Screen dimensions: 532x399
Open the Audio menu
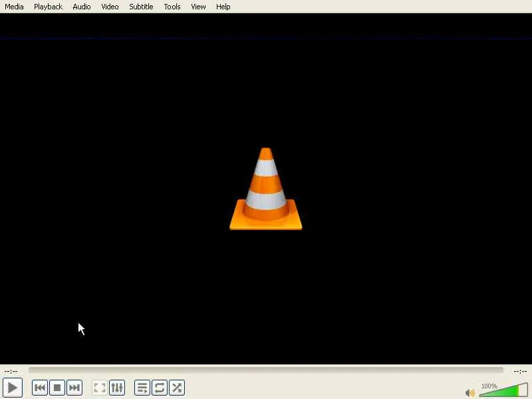[x=81, y=7]
